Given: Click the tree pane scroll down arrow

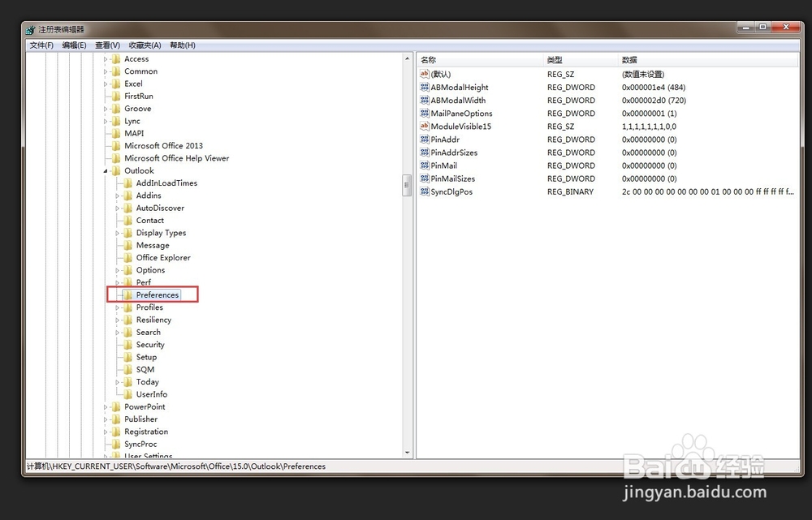Looking at the screenshot, I should (407, 453).
